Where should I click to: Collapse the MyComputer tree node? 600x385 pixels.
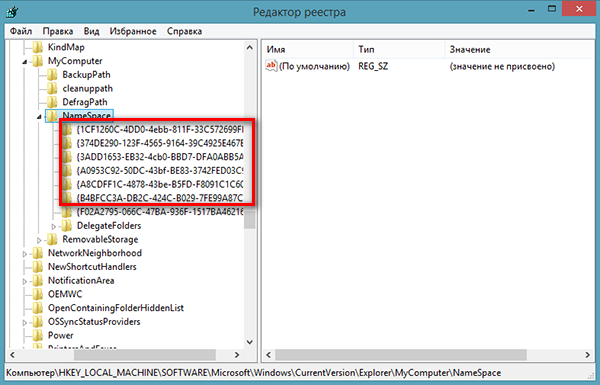click(25, 62)
